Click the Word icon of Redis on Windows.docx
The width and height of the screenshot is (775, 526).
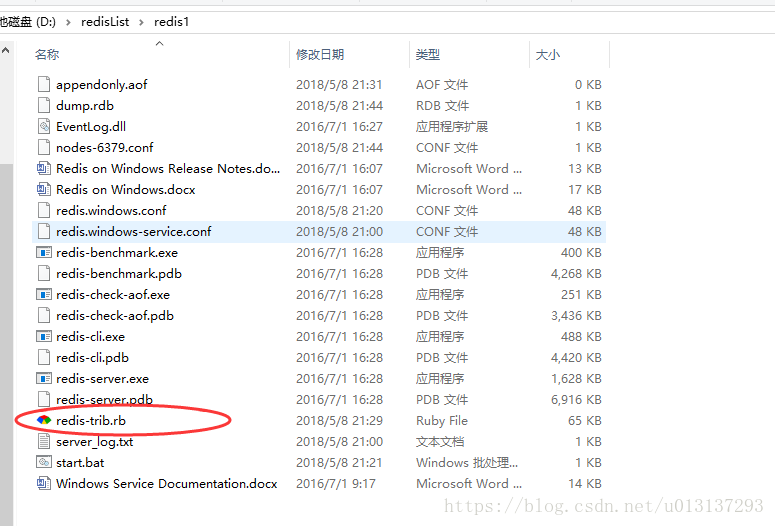pyautogui.click(x=44, y=189)
